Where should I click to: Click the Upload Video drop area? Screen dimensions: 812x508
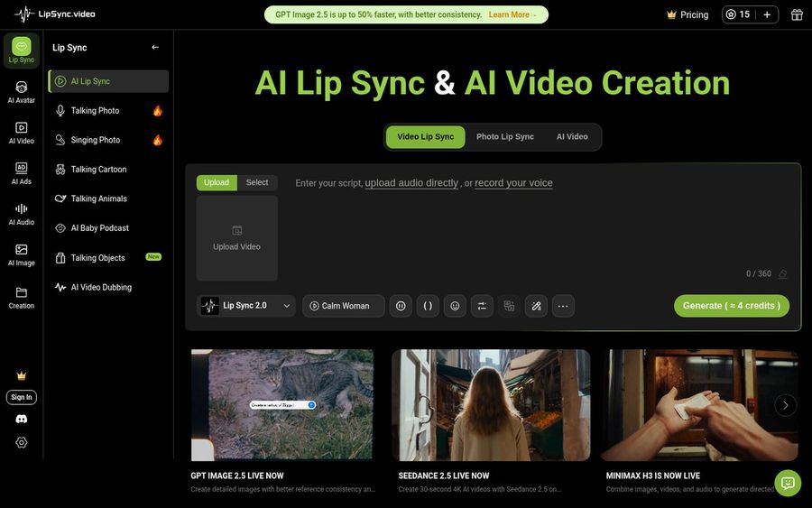tap(236, 238)
